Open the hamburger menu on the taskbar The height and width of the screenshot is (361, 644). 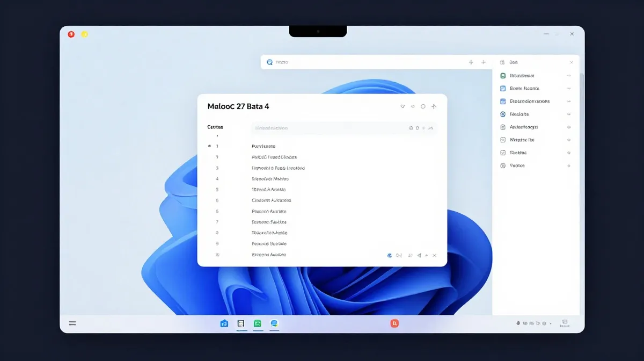pyautogui.click(x=72, y=323)
